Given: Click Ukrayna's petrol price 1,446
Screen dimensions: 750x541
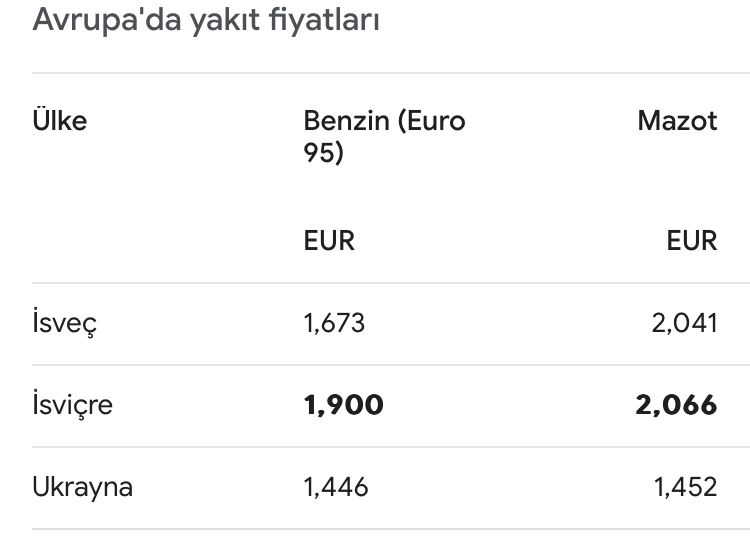Looking at the screenshot, I should 336,487.
